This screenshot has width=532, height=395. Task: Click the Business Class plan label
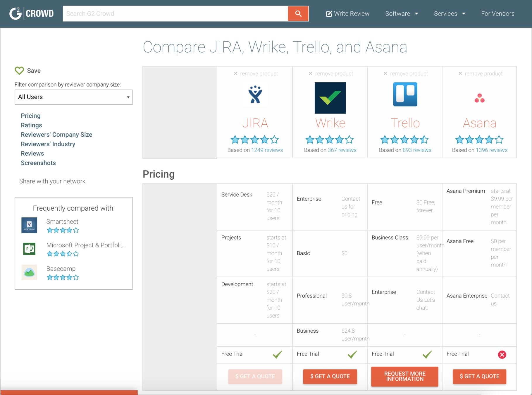tap(390, 238)
